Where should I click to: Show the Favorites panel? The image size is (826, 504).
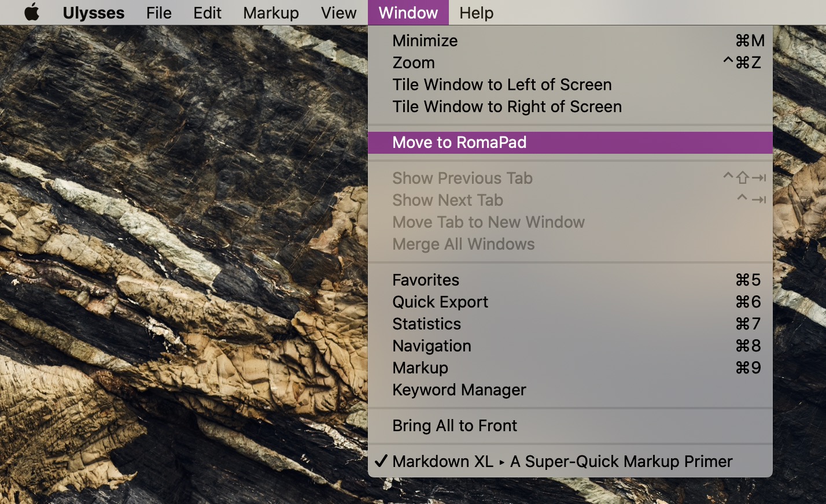click(426, 280)
